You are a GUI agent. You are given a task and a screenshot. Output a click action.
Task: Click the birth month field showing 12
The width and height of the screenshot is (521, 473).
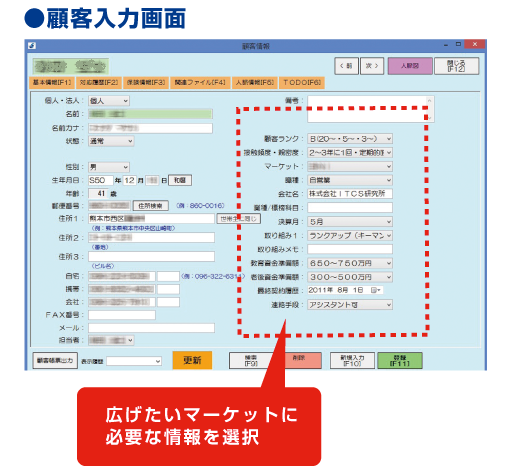point(130,180)
